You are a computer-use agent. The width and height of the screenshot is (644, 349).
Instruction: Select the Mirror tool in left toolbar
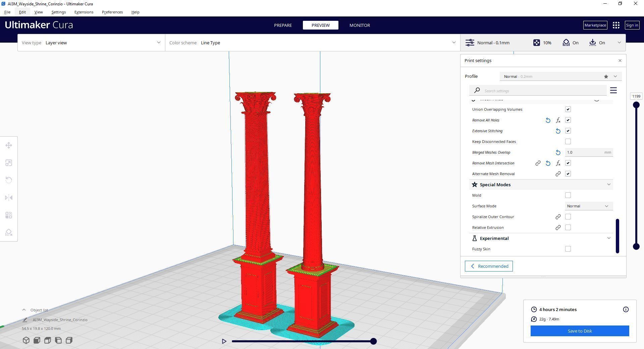click(9, 198)
